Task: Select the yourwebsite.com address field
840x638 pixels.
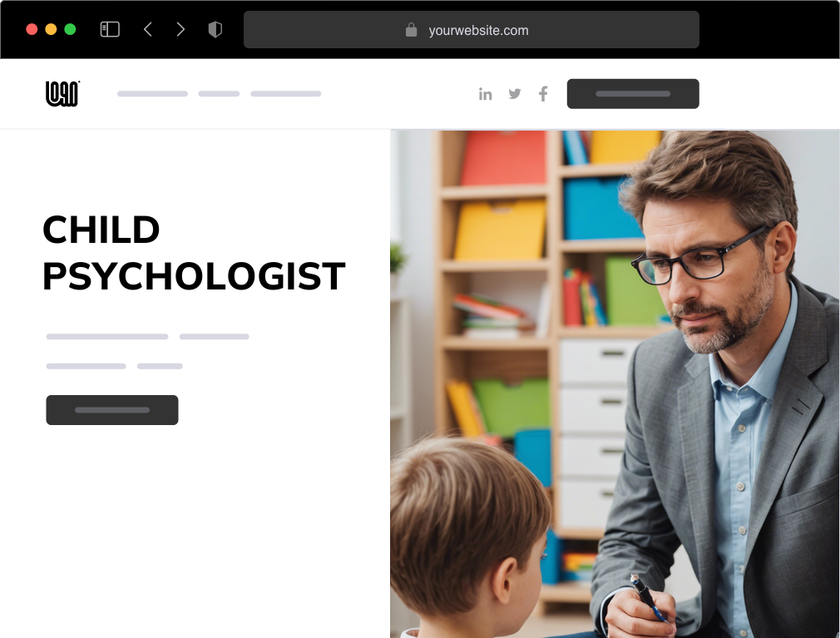Action: click(472, 29)
